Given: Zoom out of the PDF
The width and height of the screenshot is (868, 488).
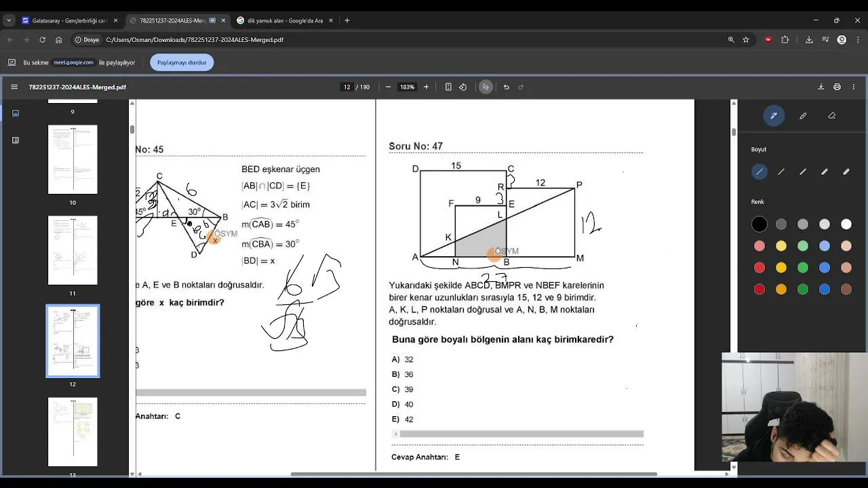Looking at the screenshot, I should 388,87.
